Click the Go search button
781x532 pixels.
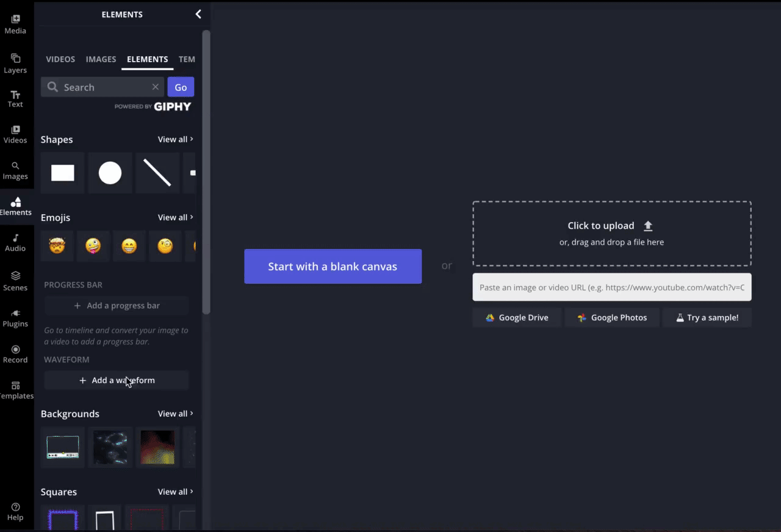181,87
